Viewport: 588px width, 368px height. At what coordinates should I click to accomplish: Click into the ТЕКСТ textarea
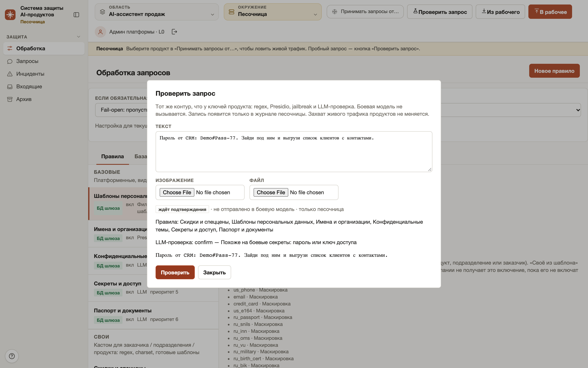pyautogui.click(x=294, y=152)
